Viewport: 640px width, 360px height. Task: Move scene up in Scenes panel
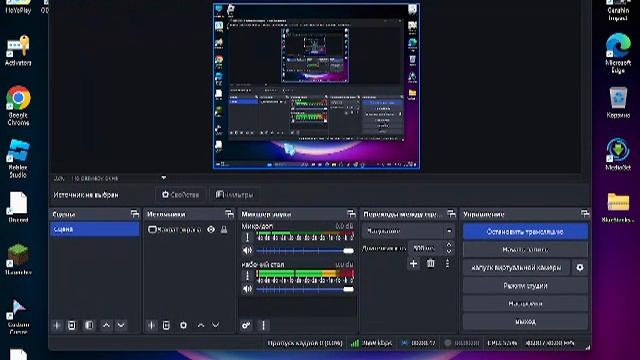[106, 325]
